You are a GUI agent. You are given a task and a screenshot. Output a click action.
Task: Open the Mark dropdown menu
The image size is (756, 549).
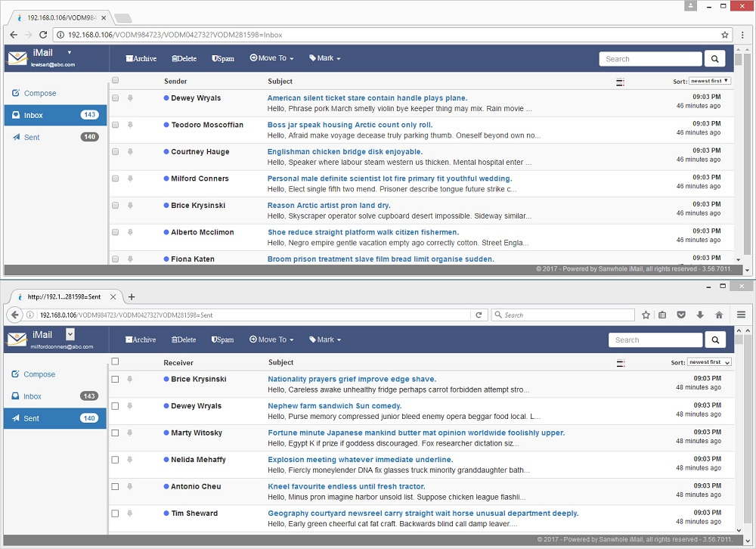(x=324, y=58)
